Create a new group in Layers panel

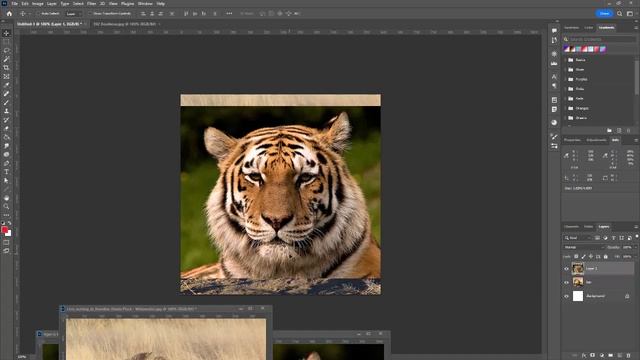tap(610, 355)
